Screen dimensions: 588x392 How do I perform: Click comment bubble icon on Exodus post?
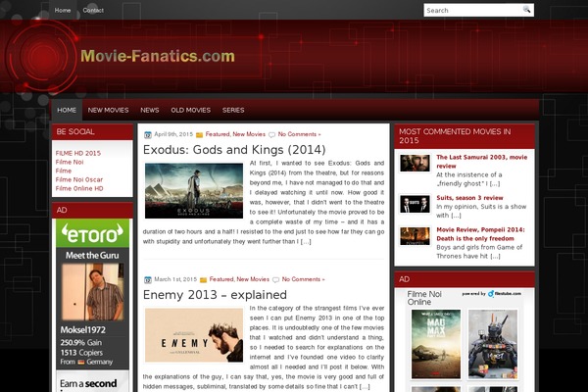click(271, 134)
